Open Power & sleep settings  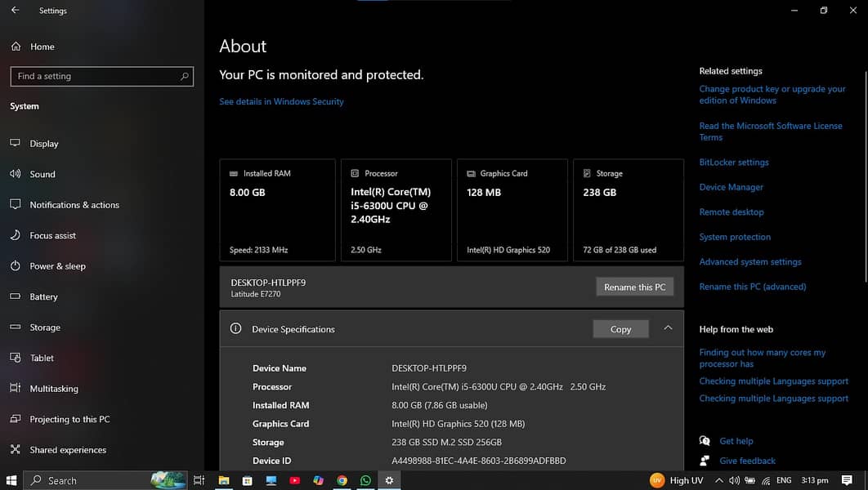pos(57,266)
